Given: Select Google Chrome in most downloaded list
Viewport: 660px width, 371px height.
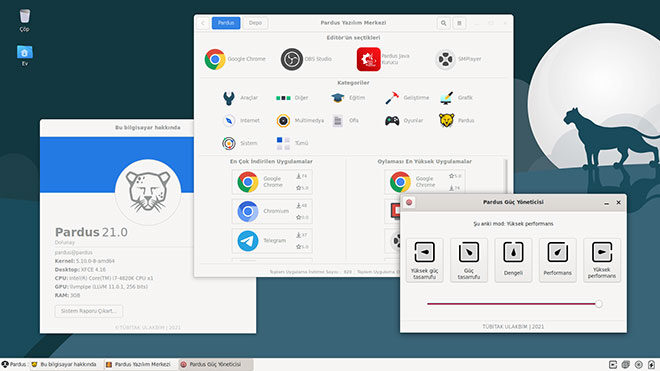Looking at the screenshot, I should pos(272,182).
